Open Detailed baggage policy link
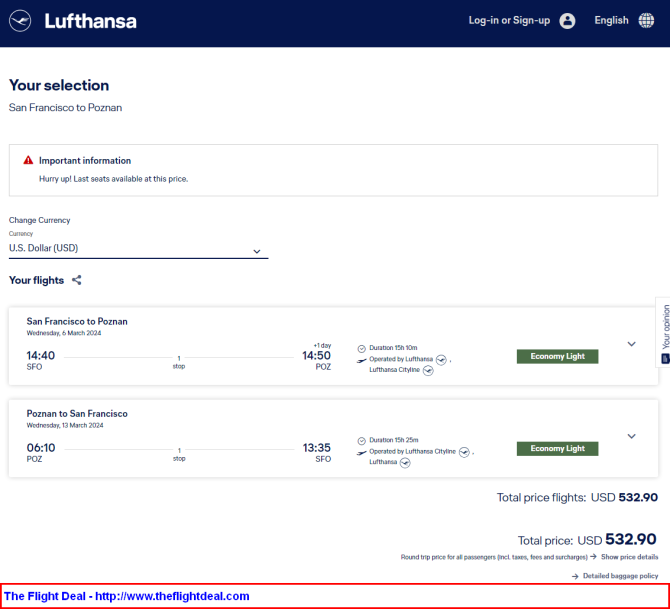This screenshot has height=609, width=670. (620, 576)
